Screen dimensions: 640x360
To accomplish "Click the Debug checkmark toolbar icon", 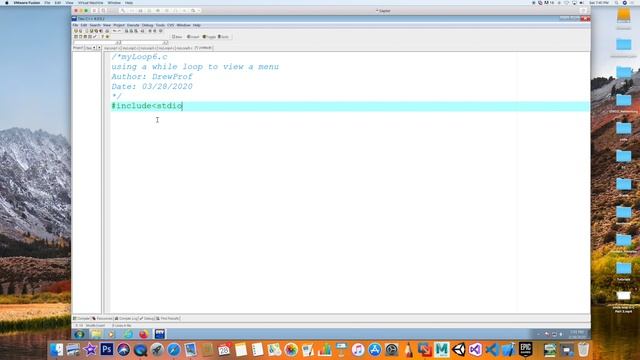I will click(x=94, y=37).
